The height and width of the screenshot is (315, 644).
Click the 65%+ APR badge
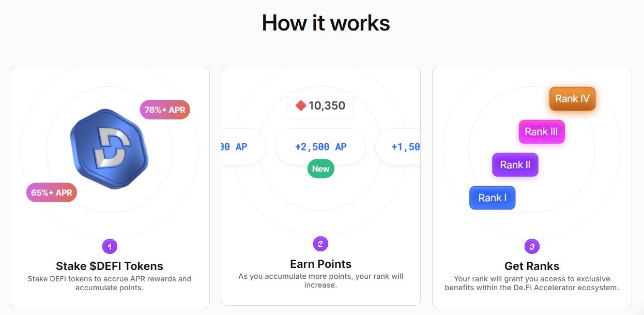(x=52, y=192)
